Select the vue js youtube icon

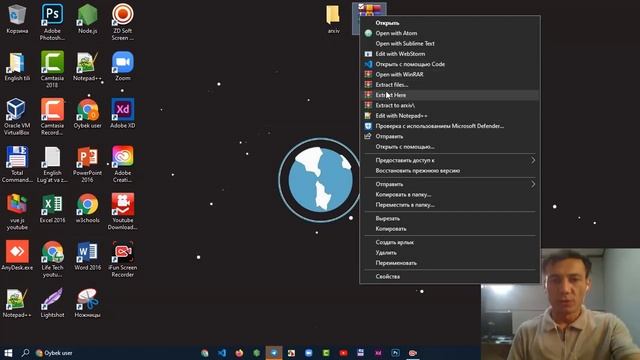[x=17, y=211]
